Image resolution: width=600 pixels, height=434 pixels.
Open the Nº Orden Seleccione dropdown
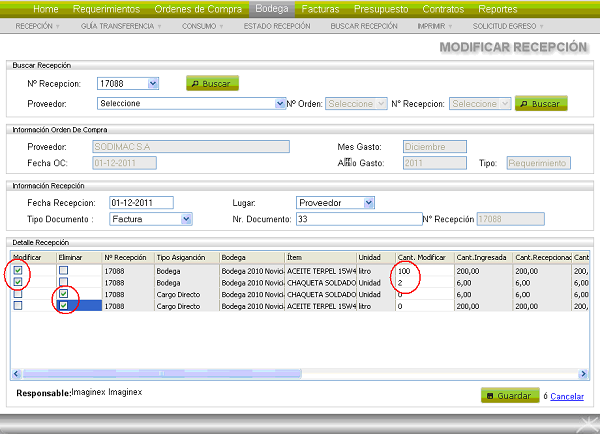pyautogui.click(x=356, y=104)
